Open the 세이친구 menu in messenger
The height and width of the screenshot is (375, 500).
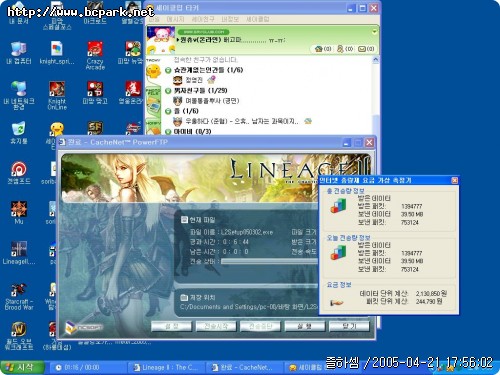(203, 19)
